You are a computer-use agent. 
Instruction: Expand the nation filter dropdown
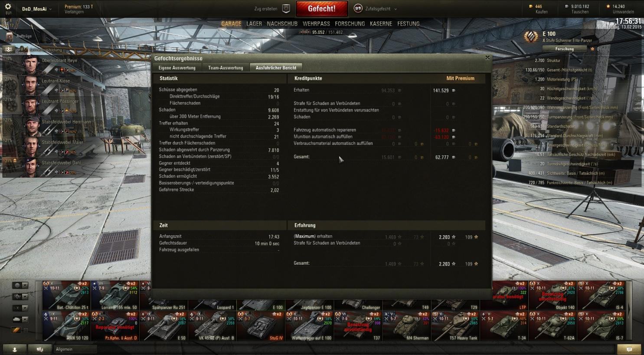pyautogui.click(x=20, y=285)
